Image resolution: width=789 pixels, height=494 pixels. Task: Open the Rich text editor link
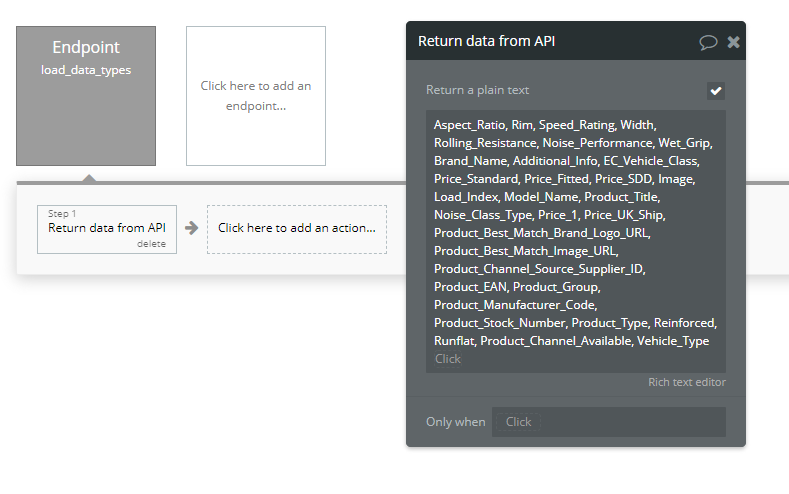(x=687, y=382)
